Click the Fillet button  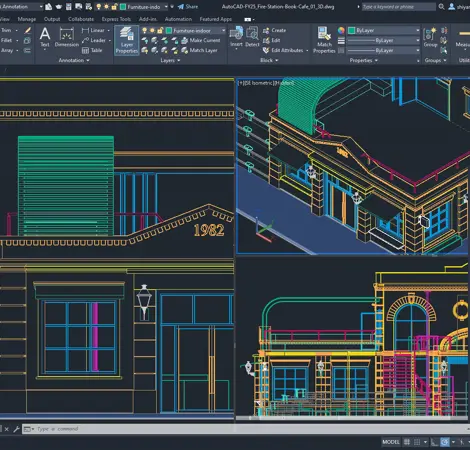click(x=6, y=40)
